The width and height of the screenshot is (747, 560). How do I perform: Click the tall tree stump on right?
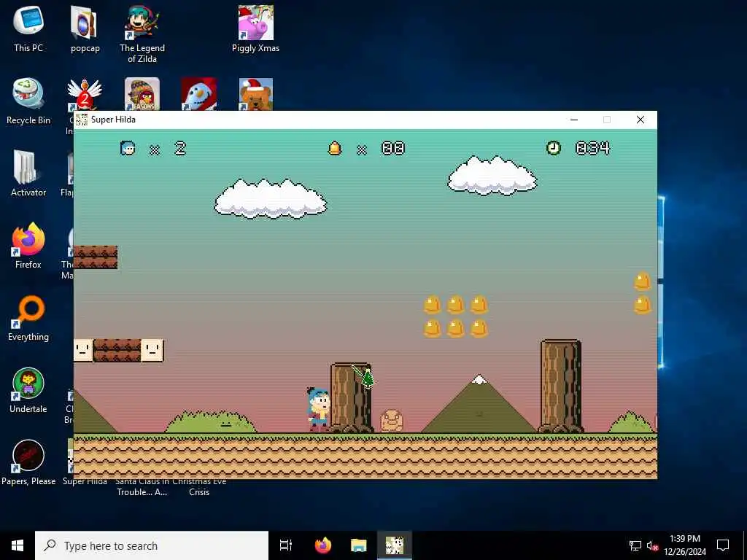click(561, 386)
